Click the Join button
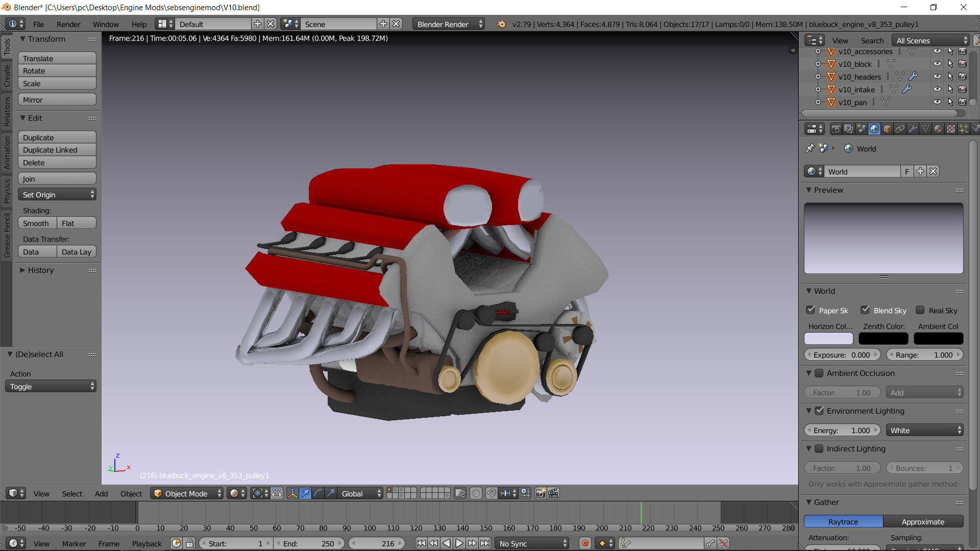 [57, 179]
